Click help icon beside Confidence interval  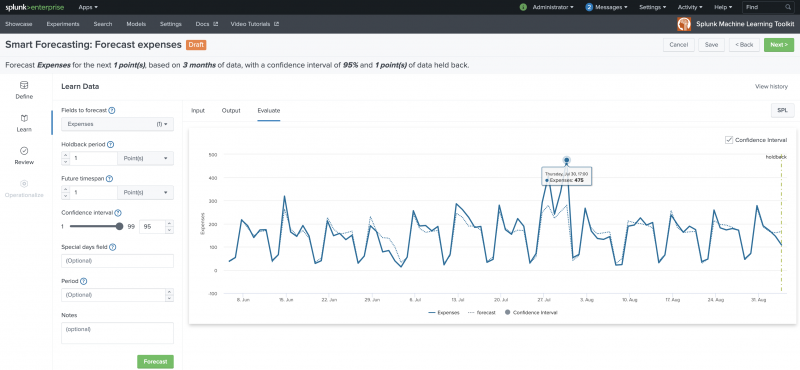tap(118, 213)
